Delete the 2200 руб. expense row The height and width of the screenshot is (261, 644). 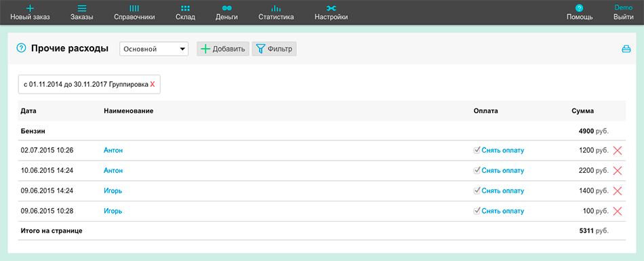618,171
